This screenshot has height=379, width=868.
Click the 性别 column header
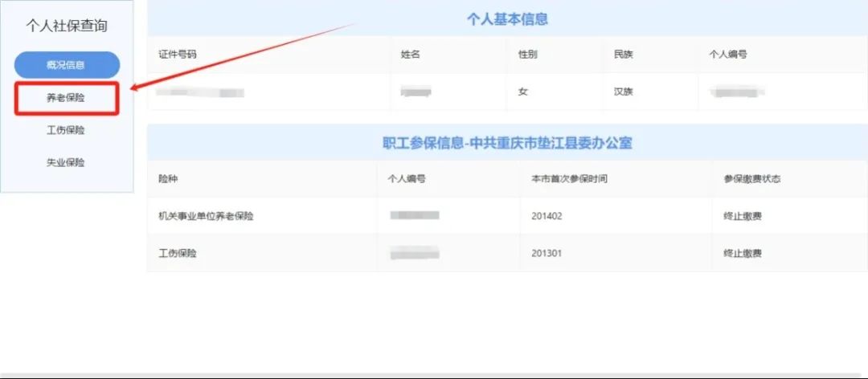528,55
